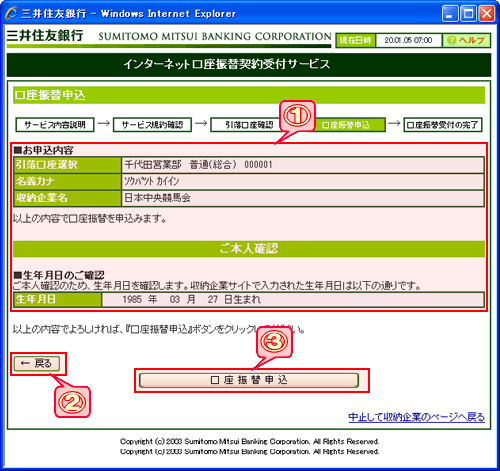Screen dimensions: 500x471
Task: Click the first Copyright 2003 footer line
Action: tap(250, 441)
